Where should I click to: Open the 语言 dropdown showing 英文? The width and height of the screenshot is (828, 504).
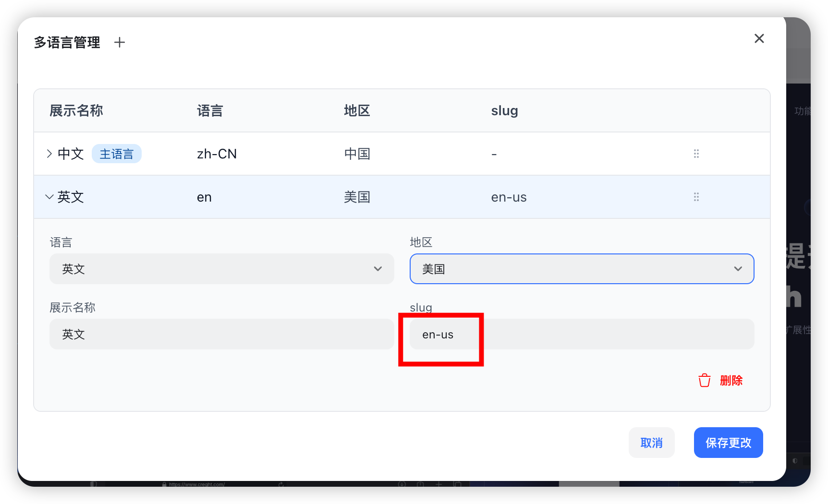click(221, 269)
